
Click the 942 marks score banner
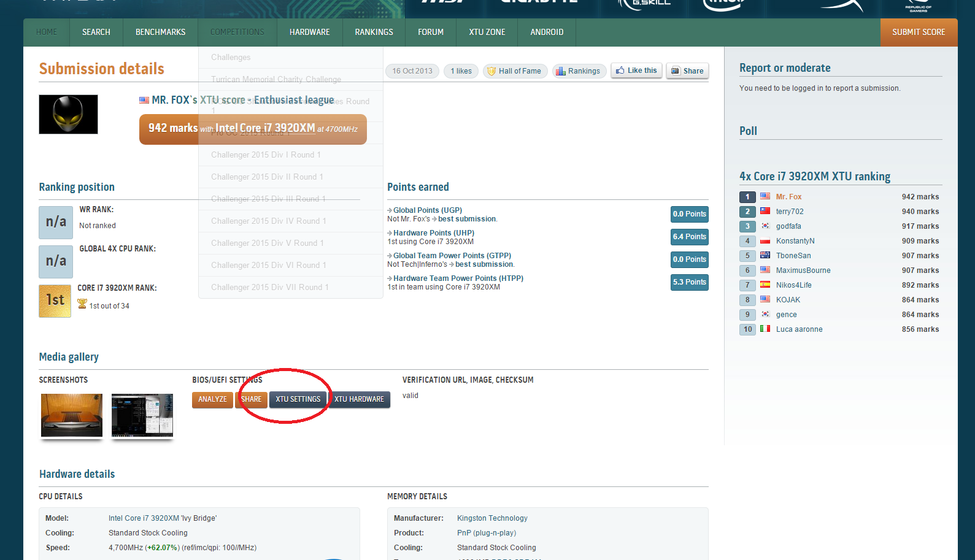click(x=253, y=129)
